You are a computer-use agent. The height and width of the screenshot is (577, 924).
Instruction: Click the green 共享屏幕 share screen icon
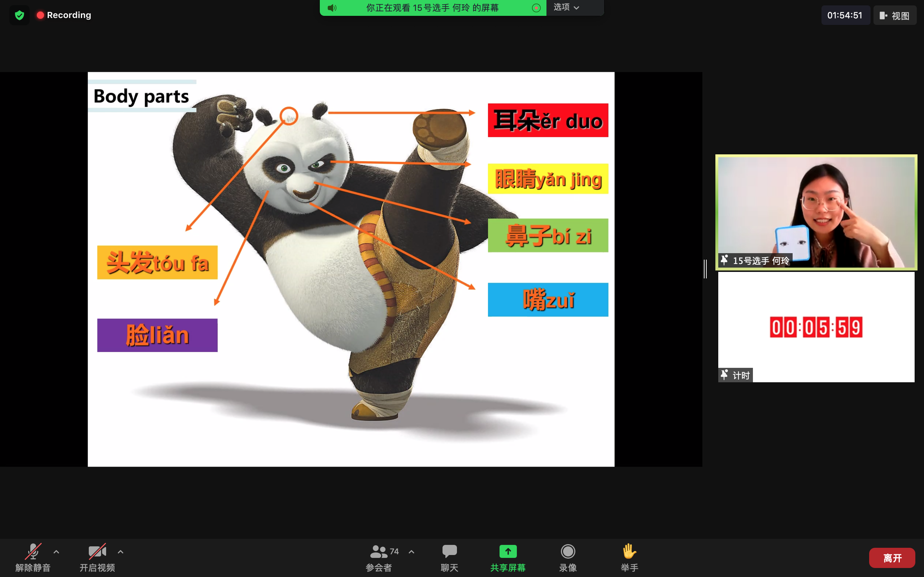[508, 551]
